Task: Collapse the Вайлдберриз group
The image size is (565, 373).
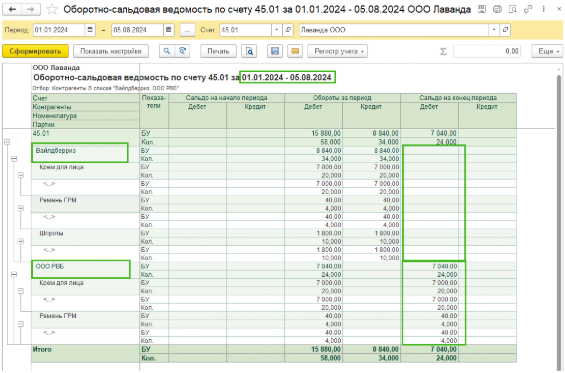Action: tap(14, 159)
